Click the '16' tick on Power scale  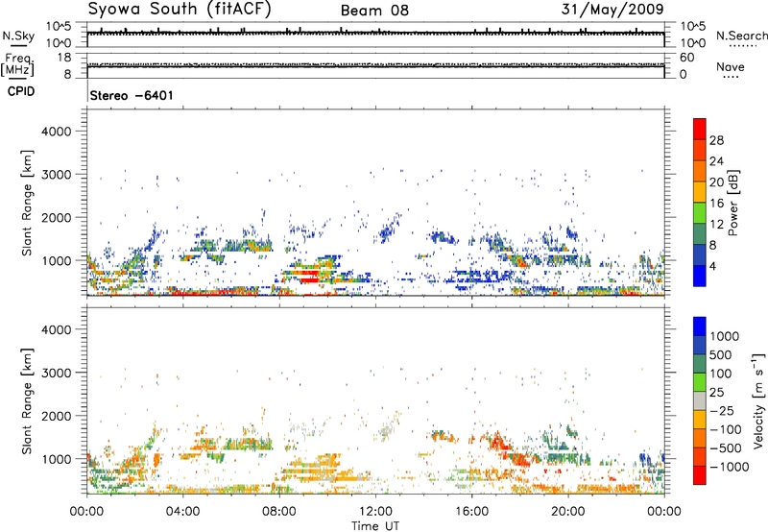(x=716, y=203)
